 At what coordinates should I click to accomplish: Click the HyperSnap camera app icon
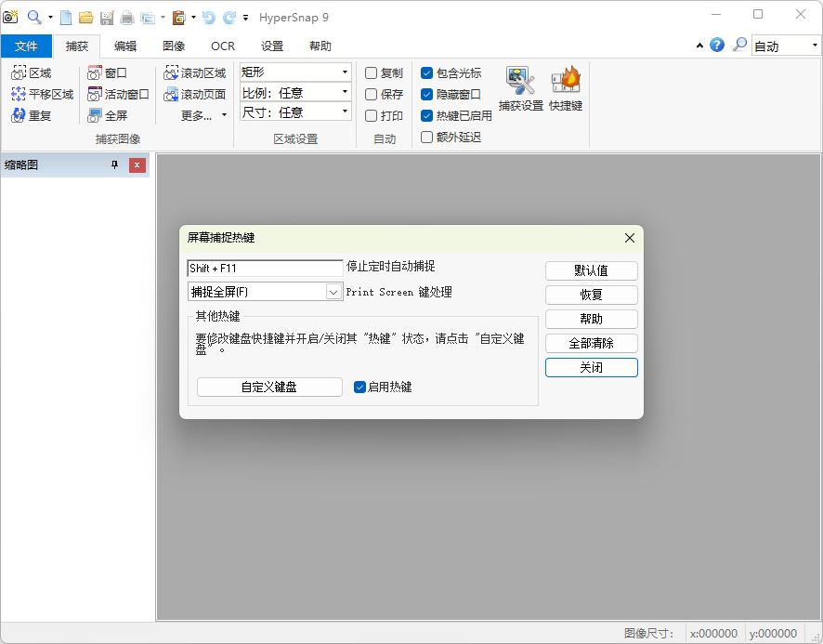pos(10,18)
